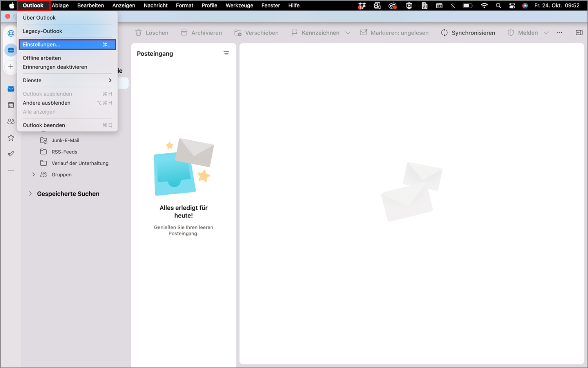Add a new account via the plus icon
The width and height of the screenshot is (588, 368).
(x=11, y=67)
